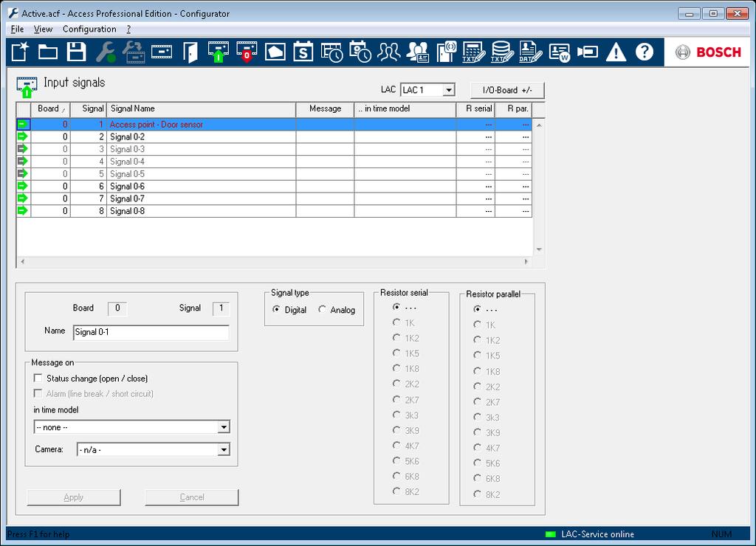
Task: Click the signal list right scroll arrow
Action: click(526, 262)
